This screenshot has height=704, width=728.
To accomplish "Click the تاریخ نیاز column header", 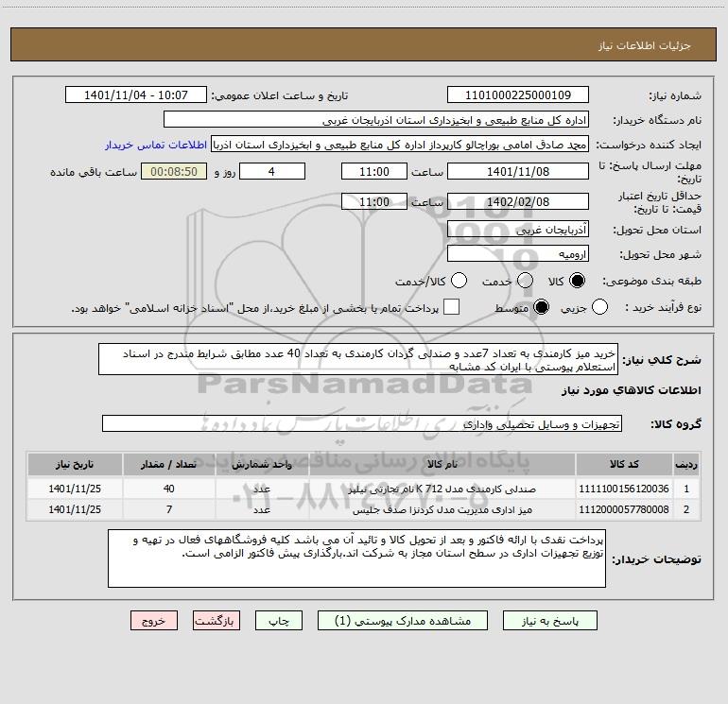I will (75, 464).
